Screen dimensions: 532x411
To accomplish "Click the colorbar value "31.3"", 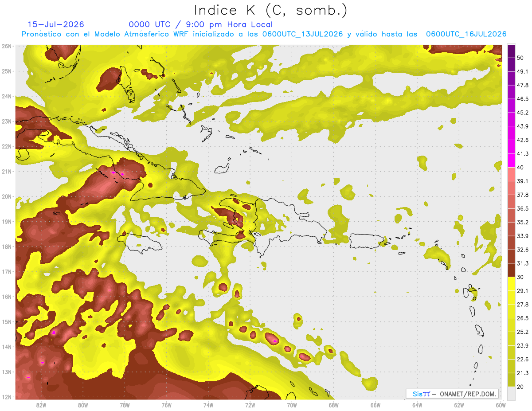I will (522, 263).
